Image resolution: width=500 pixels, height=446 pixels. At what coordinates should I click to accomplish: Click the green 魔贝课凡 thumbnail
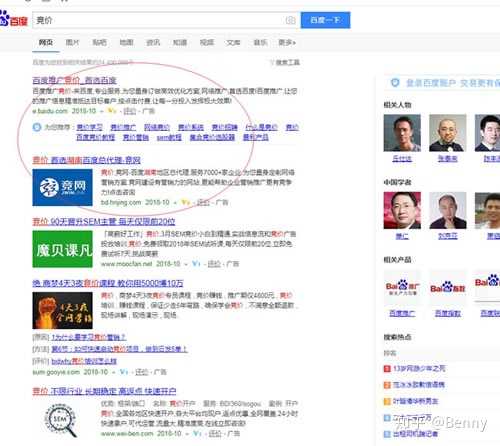pyautogui.click(x=62, y=249)
